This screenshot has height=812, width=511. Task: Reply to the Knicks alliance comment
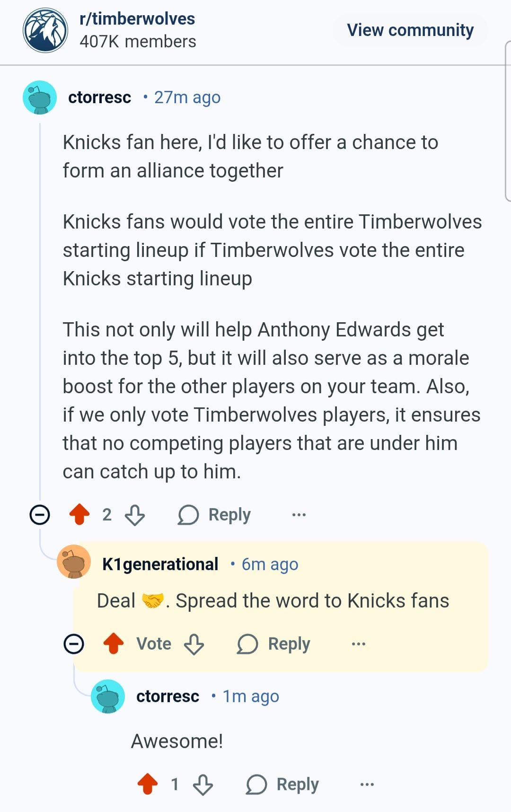pyautogui.click(x=215, y=514)
